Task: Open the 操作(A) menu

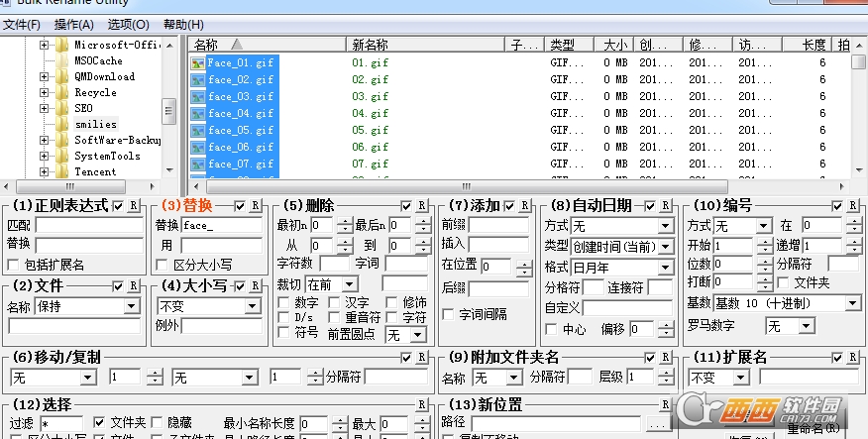Action: 74,25
